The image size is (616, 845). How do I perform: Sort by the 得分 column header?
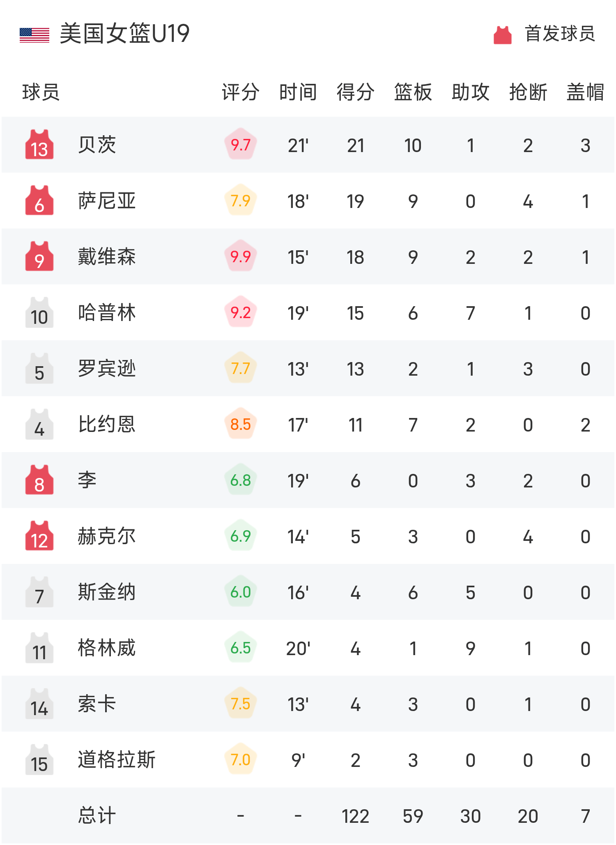point(355,92)
